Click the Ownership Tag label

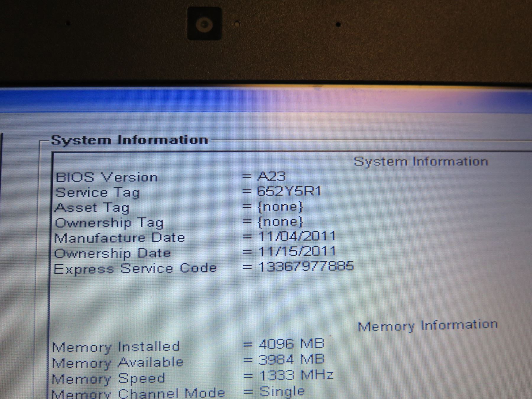point(109,223)
